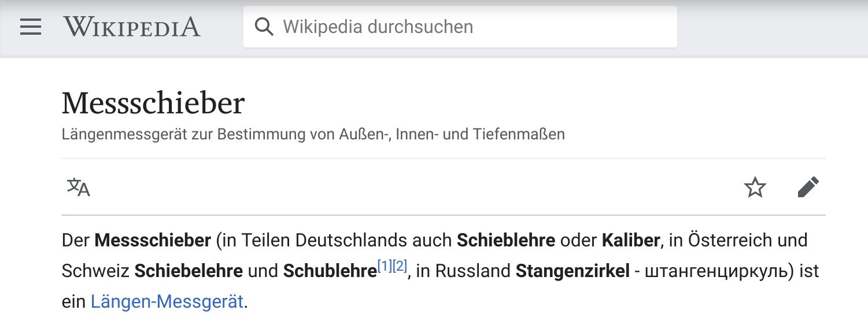This screenshot has width=868, height=332.
Task: Add the article to watchlist via star
Action: (x=755, y=187)
